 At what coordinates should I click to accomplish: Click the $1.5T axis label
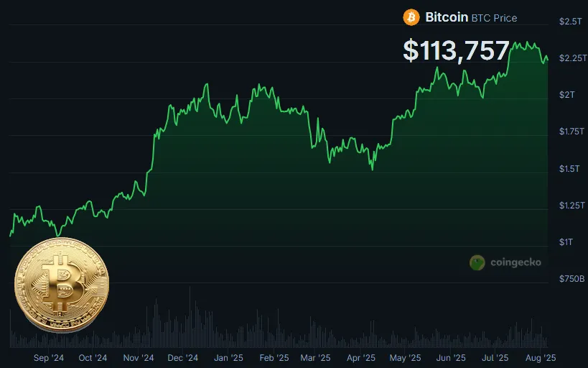(569, 169)
